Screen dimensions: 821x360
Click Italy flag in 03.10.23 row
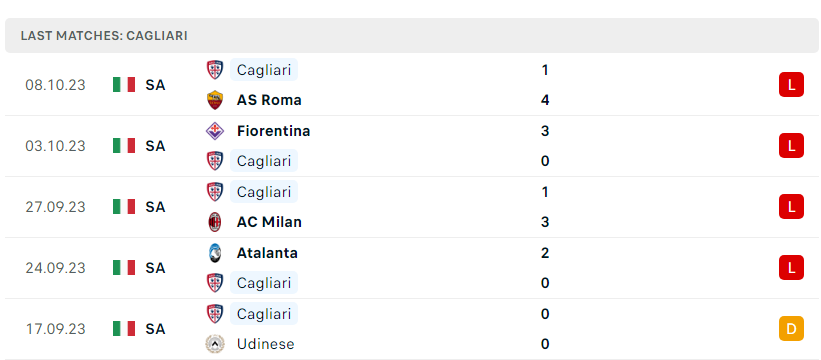coord(124,145)
